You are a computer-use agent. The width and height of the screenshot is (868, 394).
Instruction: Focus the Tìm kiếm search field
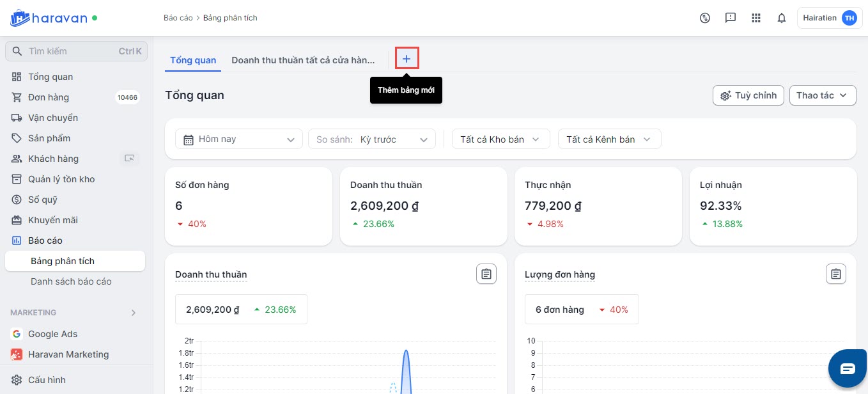[x=70, y=51]
